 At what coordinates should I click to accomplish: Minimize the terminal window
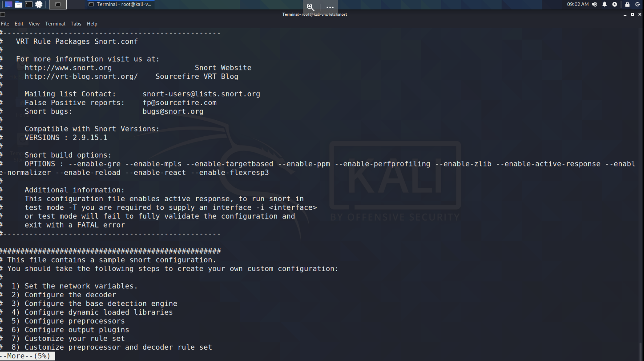(x=625, y=15)
